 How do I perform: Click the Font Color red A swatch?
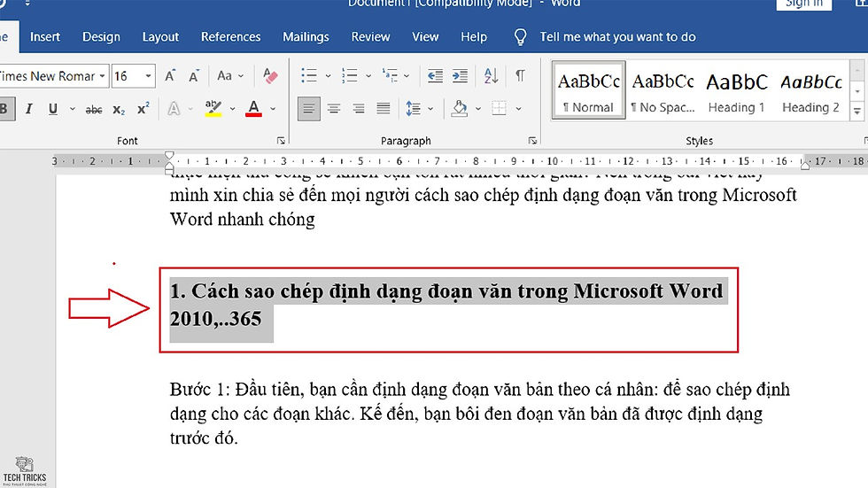pos(253,108)
